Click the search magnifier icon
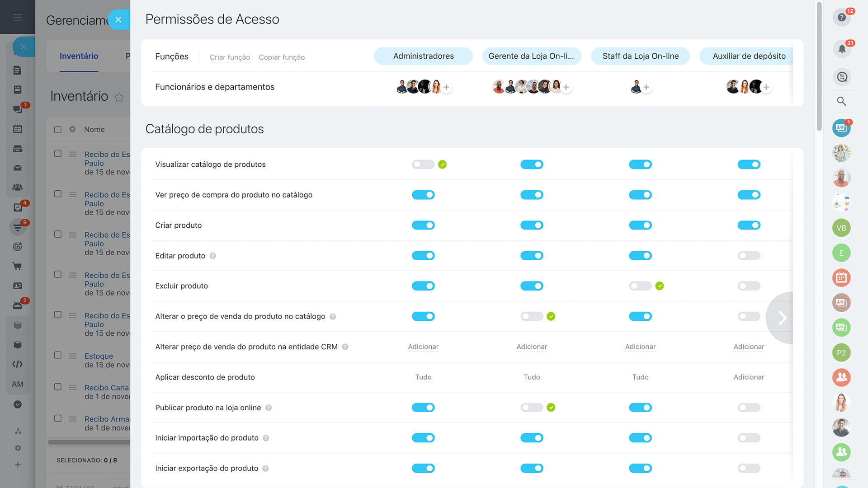 pyautogui.click(x=841, y=101)
